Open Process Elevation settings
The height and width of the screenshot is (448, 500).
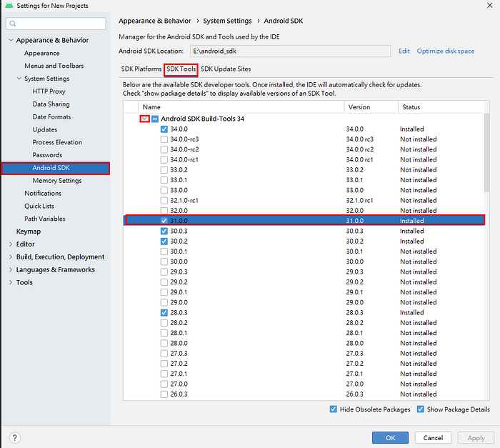click(57, 142)
